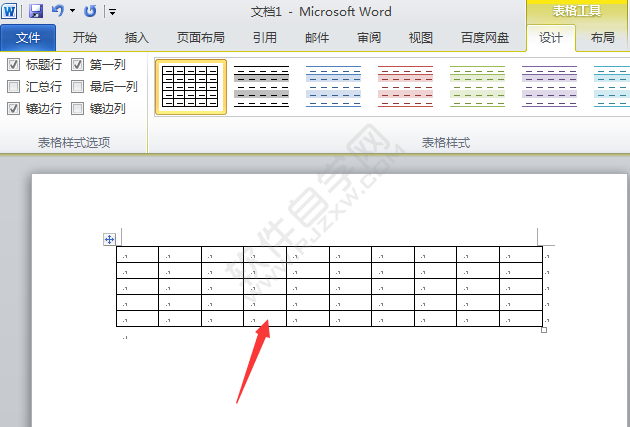Apply the gray banded Light Shading table style
Screen dimensions: 630x427
[262, 86]
